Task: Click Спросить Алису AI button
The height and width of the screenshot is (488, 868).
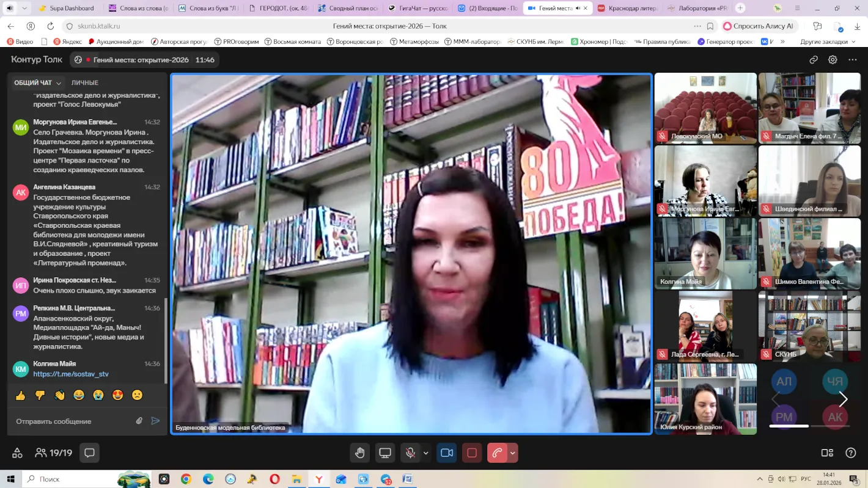Action: (x=759, y=26)
